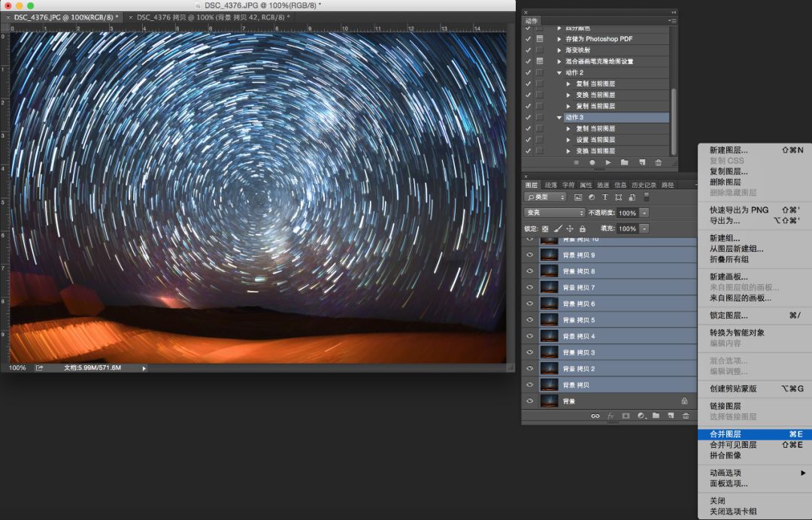Select the lock position move icon

570,228
